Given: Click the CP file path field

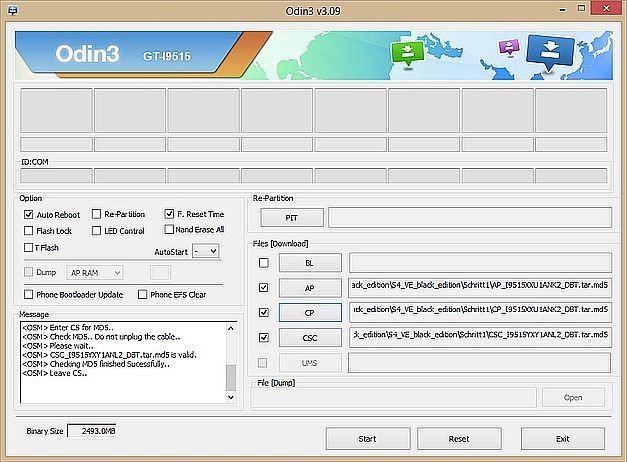Looking at the screenshot, I should point(480,312).
